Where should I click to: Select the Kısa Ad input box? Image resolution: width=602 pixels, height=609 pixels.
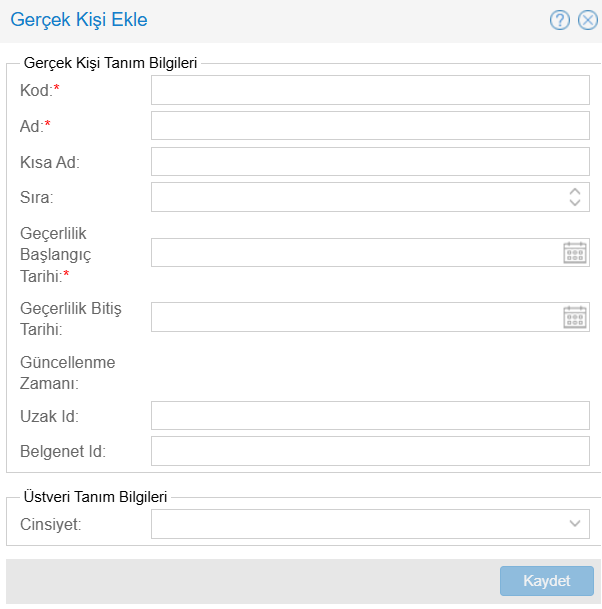tap(370, 161)
